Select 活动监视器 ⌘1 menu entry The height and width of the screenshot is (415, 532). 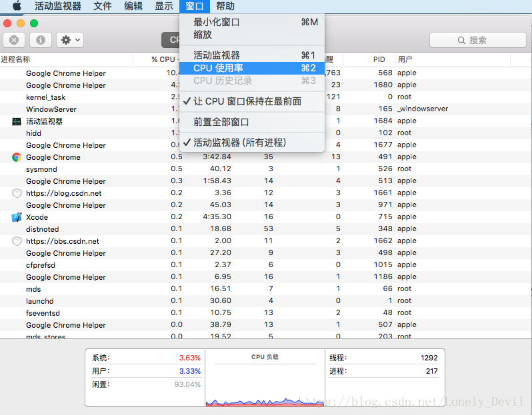(252, 55)
